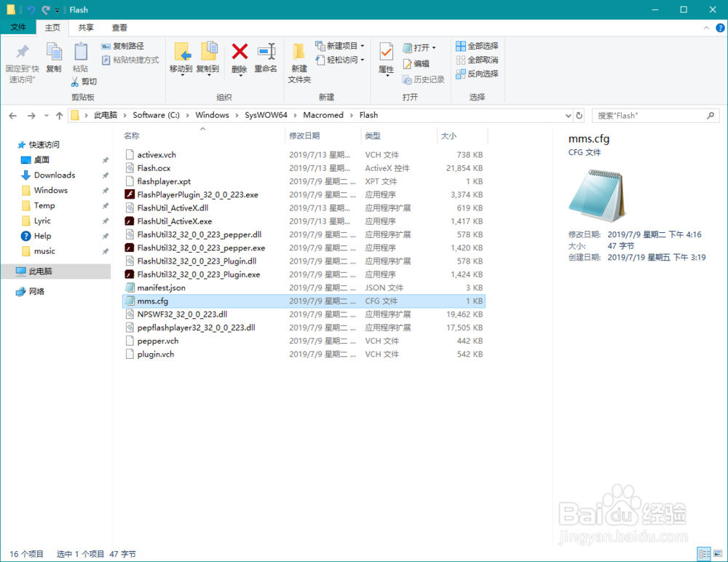Open the Easy access dropdown
Viewport: 728px width, 562px height.
click(340, 60)
